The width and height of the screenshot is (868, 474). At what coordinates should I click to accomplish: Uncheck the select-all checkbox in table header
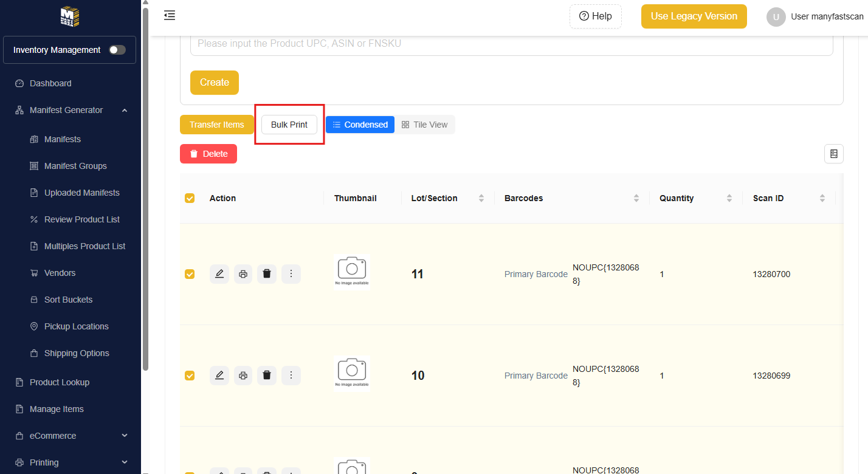(x=190, y=198)
